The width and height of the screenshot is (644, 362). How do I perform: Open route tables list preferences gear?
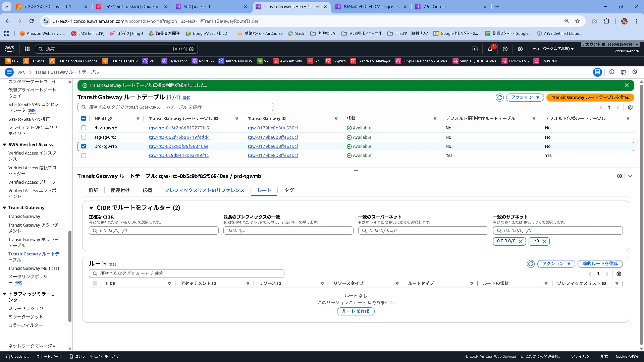pos(630,107)
